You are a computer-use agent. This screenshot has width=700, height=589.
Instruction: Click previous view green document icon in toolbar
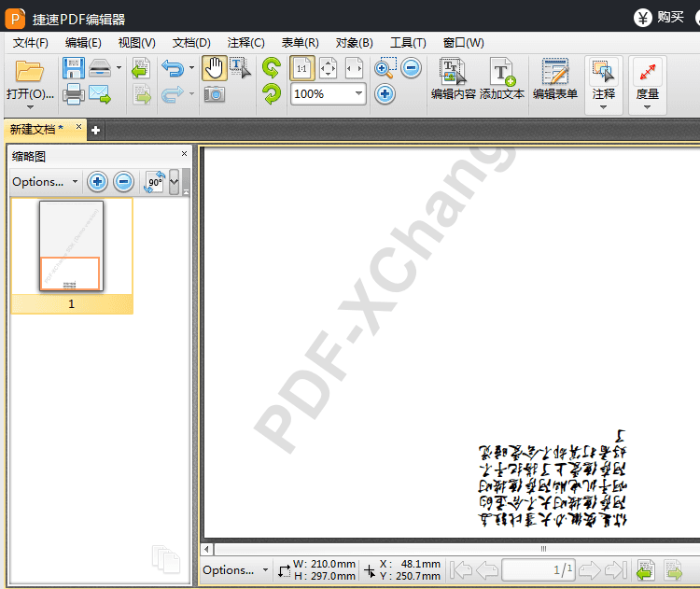[x=142, y=68]
